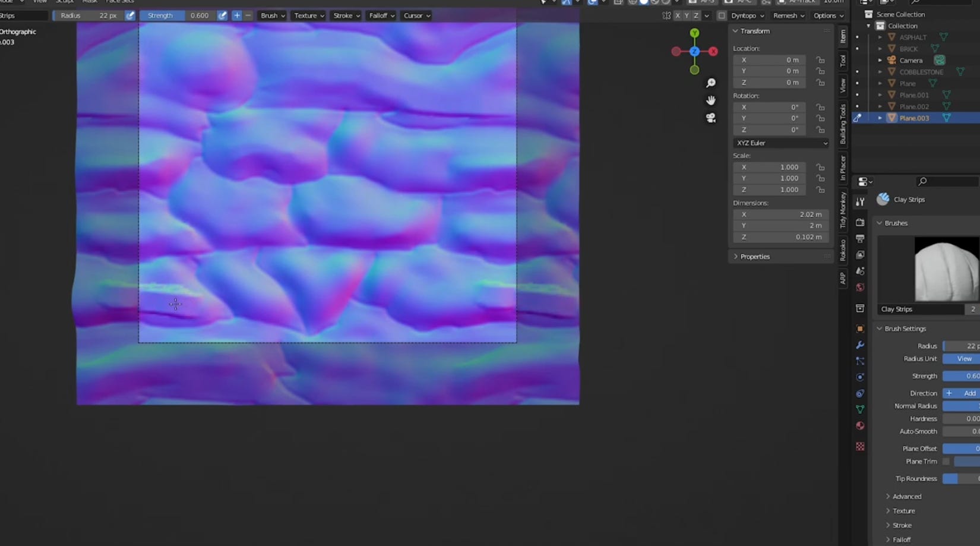Click the symmetry butterfly icon
The height and width of the screenshot is (546, 980).
point(666,15)
